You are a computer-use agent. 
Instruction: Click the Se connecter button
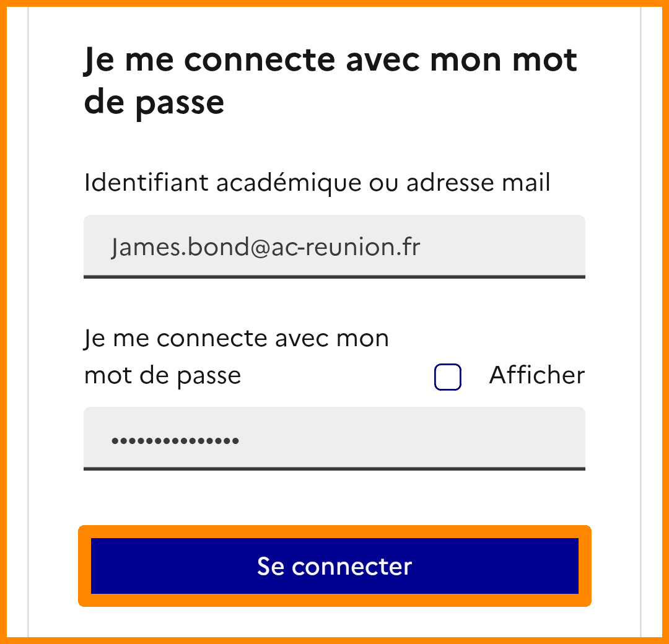point(334,566)
